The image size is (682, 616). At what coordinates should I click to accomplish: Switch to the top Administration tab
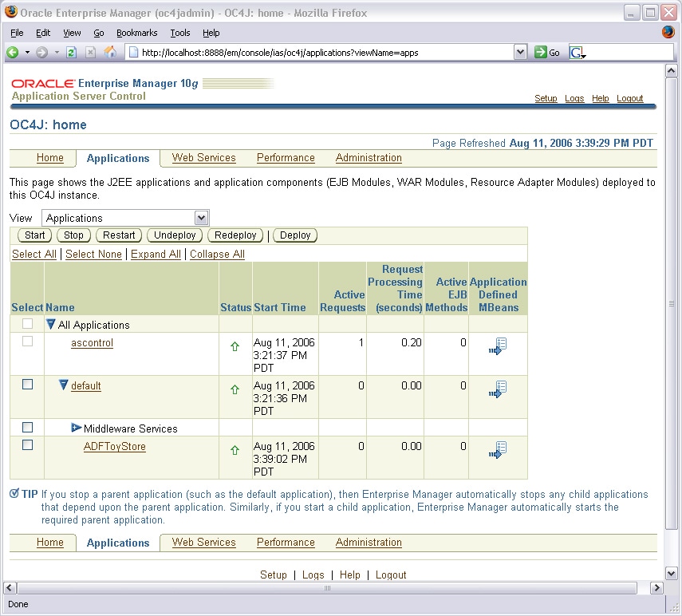[x=369, y=157]
